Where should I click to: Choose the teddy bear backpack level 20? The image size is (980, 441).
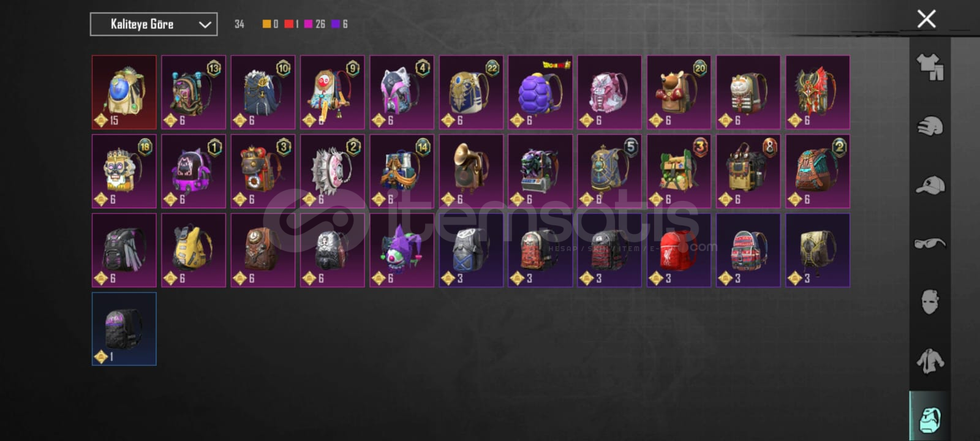pyautogui.click(x=679, y=92)
